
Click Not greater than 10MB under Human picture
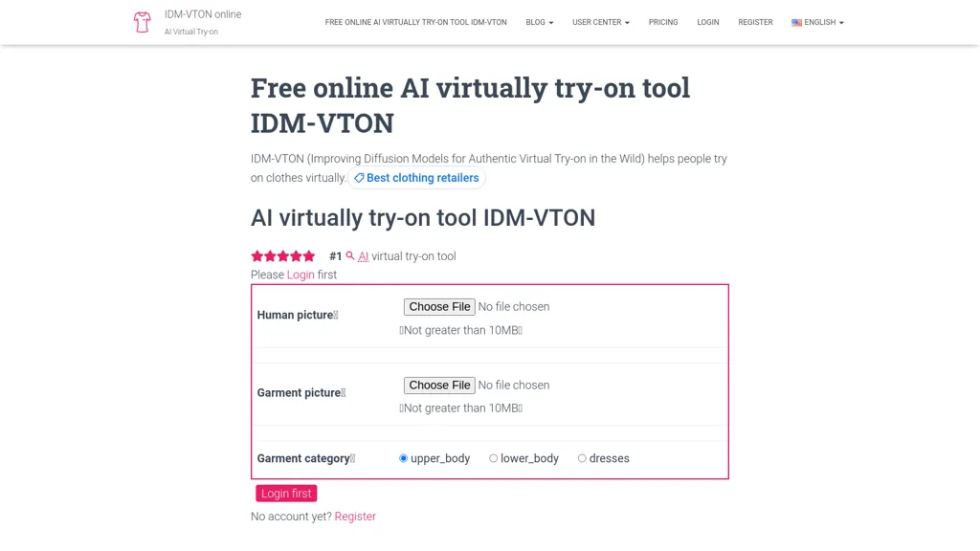461,330
